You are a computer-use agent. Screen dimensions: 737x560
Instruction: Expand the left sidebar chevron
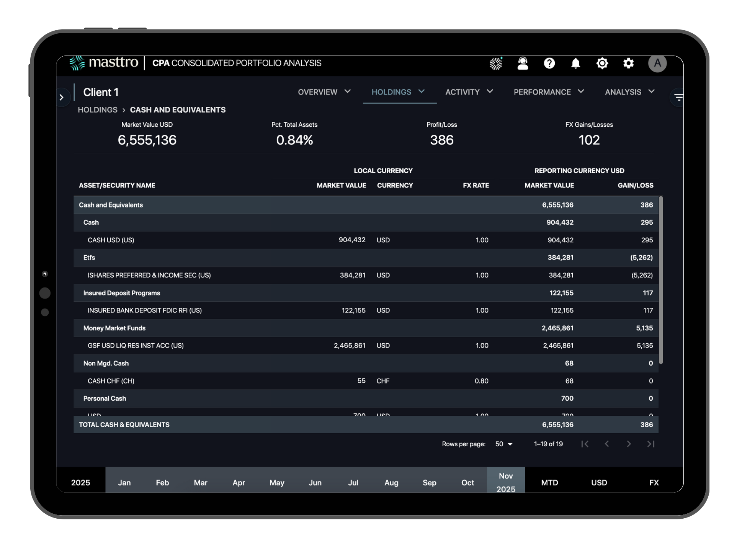pos(62,98)
